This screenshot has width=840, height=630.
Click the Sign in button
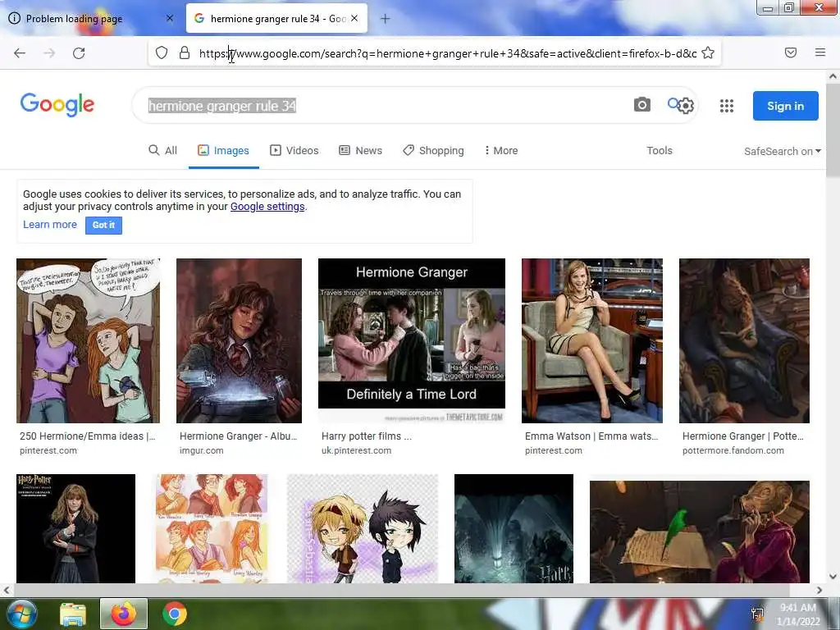click(x=785, y=106)
